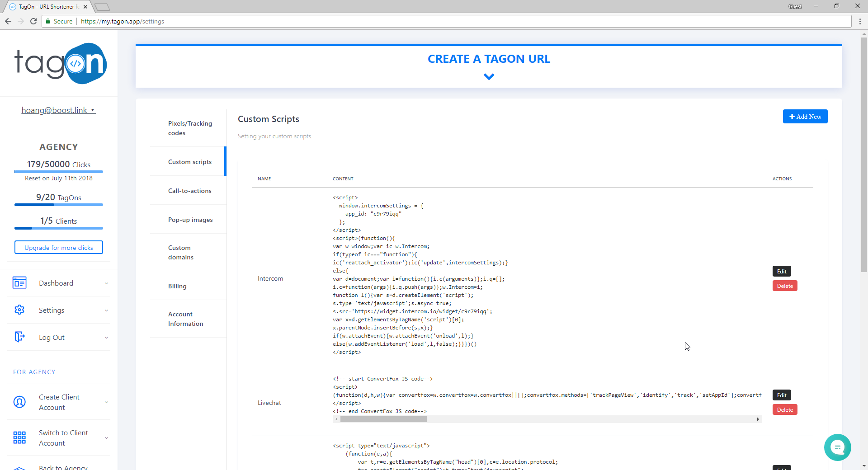This screenshot has height=470, width=868.
Task: Open a new browser tab
Action: click(102, 7)
